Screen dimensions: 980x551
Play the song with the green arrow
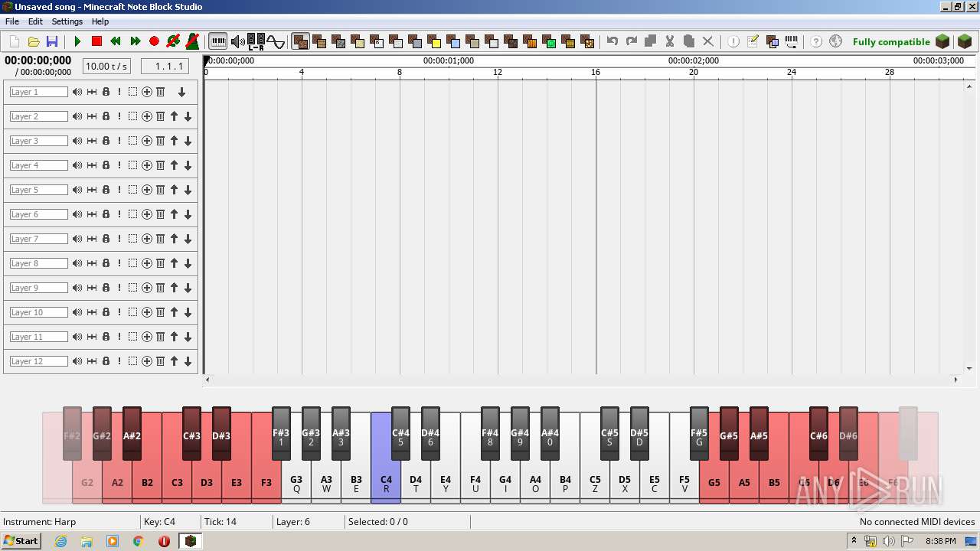77,41
